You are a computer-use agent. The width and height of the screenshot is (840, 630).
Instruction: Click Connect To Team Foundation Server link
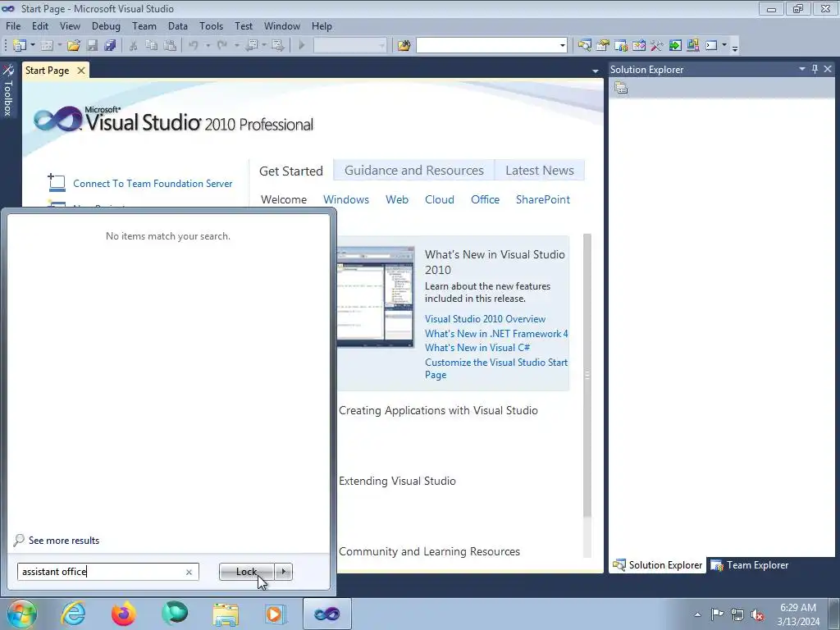click(x=153, y=183)
